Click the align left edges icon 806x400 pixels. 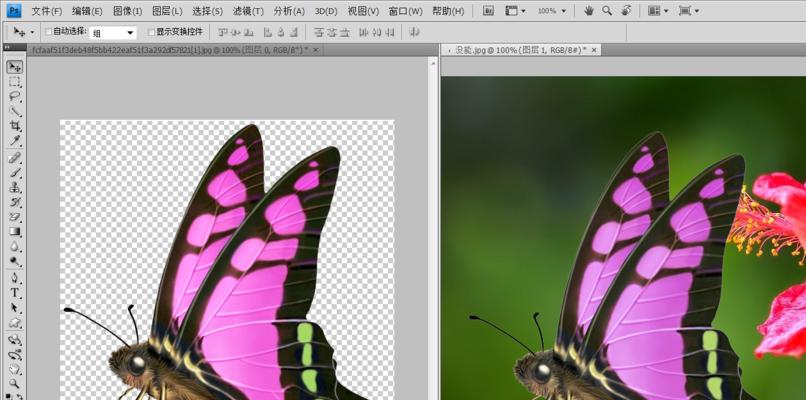[267, 32]
